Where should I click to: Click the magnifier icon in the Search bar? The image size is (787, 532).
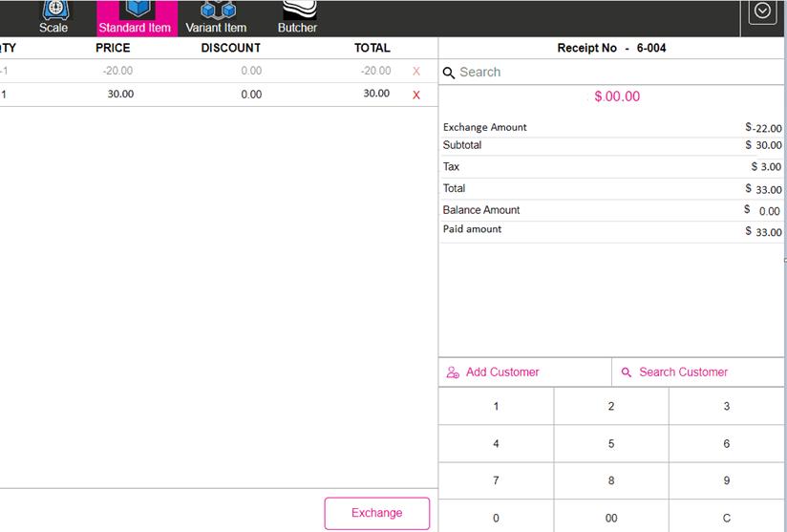449,73
